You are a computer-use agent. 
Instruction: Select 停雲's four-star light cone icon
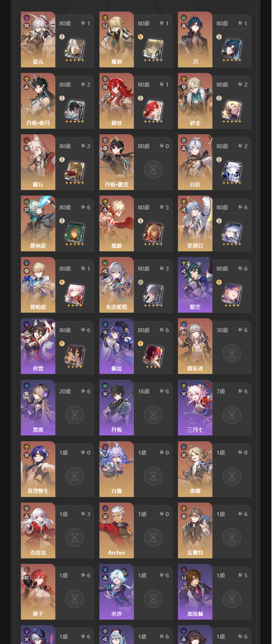pos(75,356)
